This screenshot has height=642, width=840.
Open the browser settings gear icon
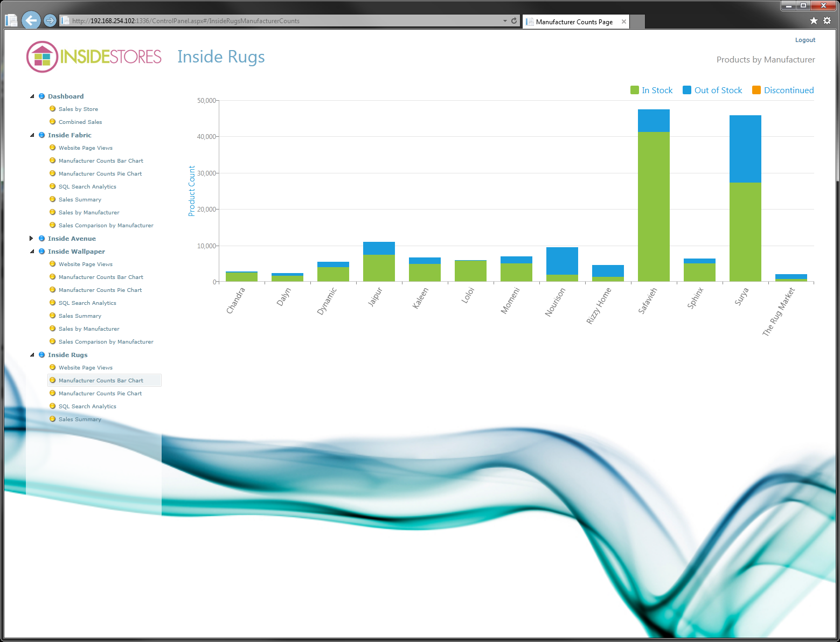tap(827, 20)
